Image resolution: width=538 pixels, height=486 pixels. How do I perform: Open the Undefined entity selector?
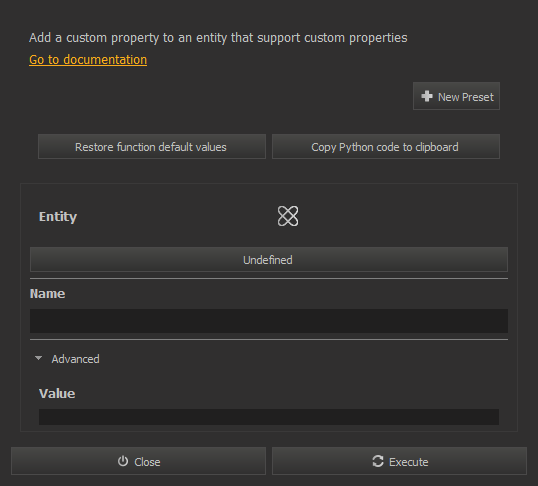pyautogui.click(x=269, y=259)
